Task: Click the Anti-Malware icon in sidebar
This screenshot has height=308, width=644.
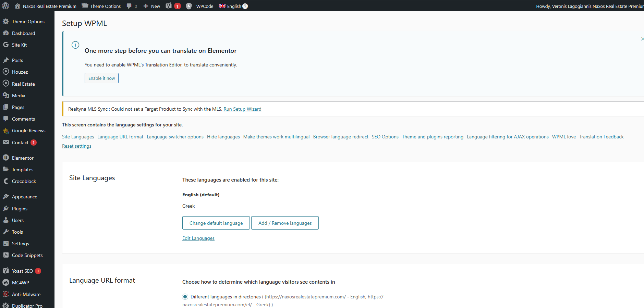Action: [6, 294]
